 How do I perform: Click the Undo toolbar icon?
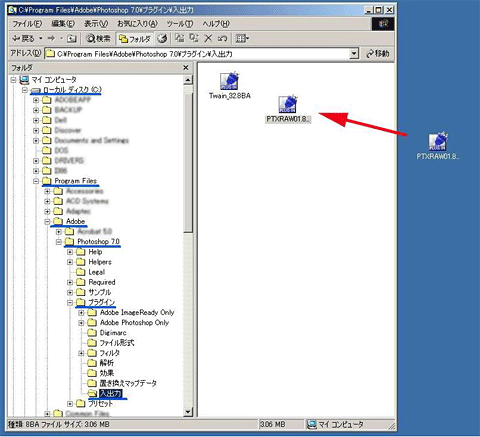(x=222, y=38)
